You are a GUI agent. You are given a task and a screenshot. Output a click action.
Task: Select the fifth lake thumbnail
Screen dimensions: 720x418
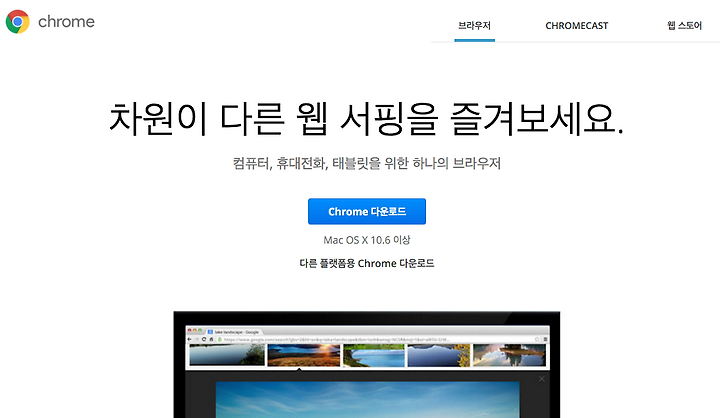point(509,355)
